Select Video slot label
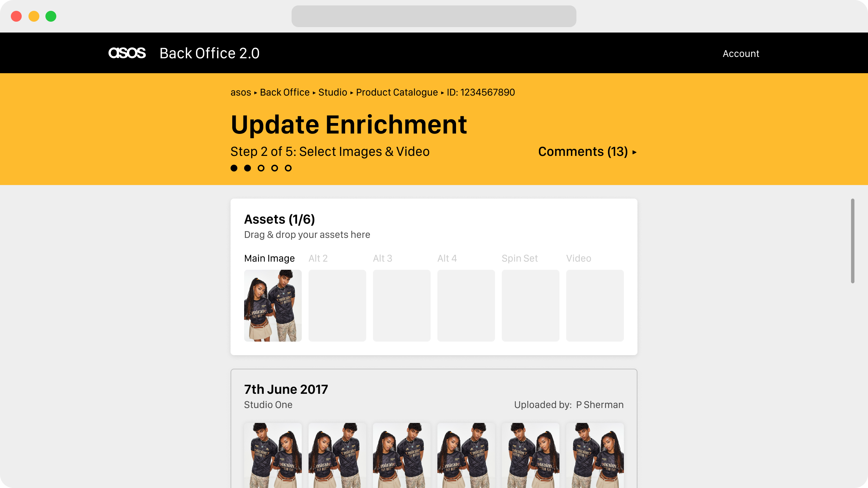The image size is (868, 488). [579, 258]
